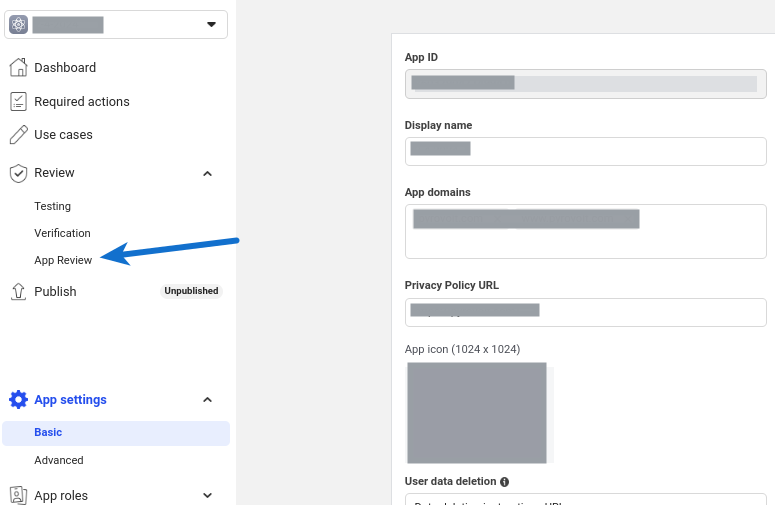Screen dimensions: 775x505
Task: Click the App roles badge icon
Action: click(18, 495)
